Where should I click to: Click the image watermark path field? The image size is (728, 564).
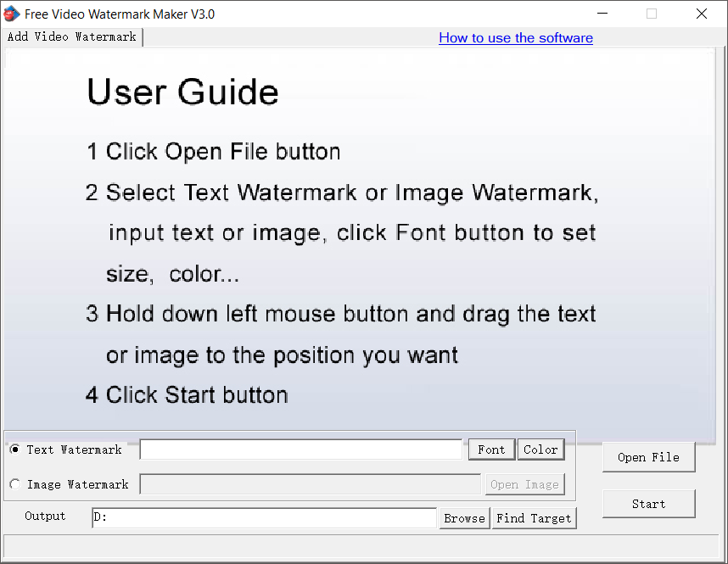(x=310, y=484)
